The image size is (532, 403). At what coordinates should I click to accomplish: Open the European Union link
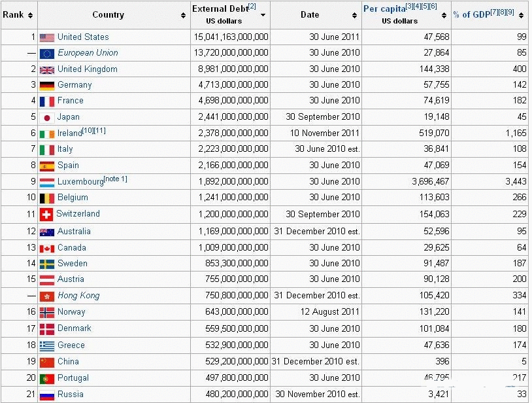(x=88, y=53)
